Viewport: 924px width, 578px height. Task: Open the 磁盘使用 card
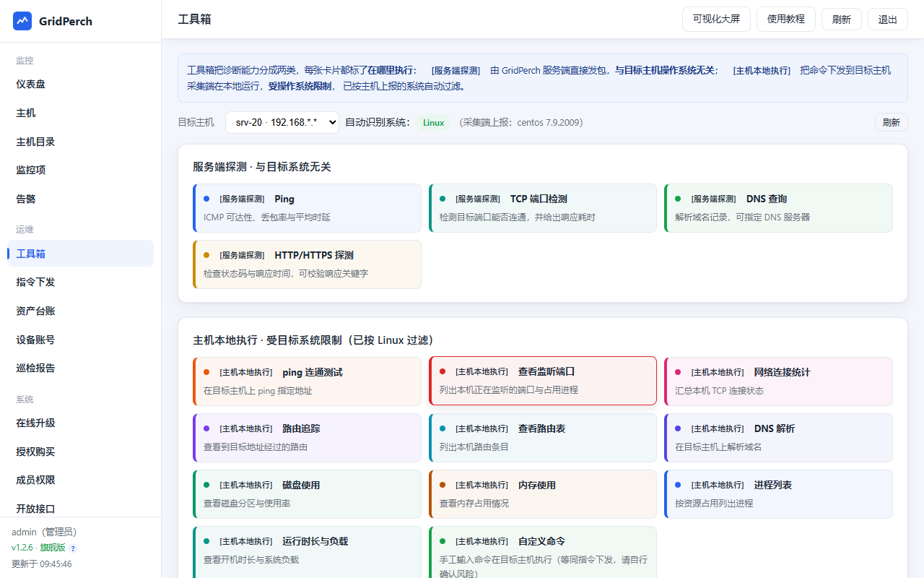pyautogui.click(x=307, y=494)
